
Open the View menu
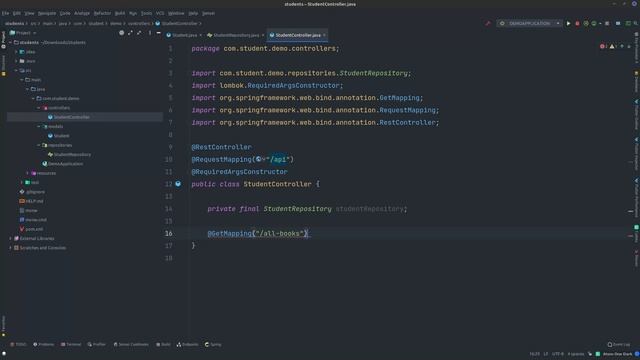click(29, 13)
